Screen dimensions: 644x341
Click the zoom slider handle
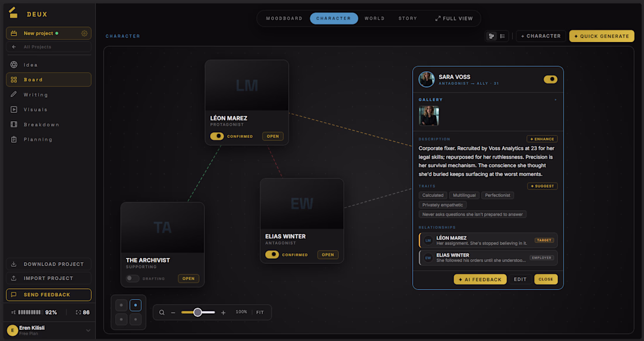click(197, 312)
